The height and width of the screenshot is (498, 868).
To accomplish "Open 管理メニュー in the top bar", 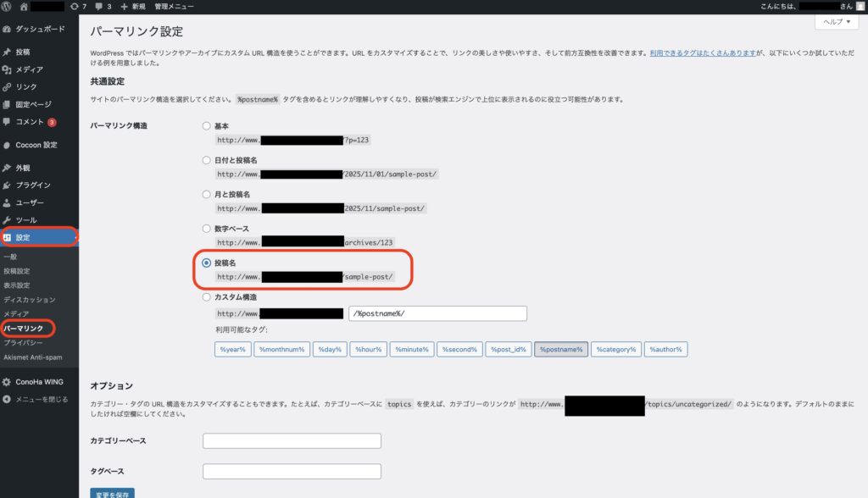I will [173, 7].
